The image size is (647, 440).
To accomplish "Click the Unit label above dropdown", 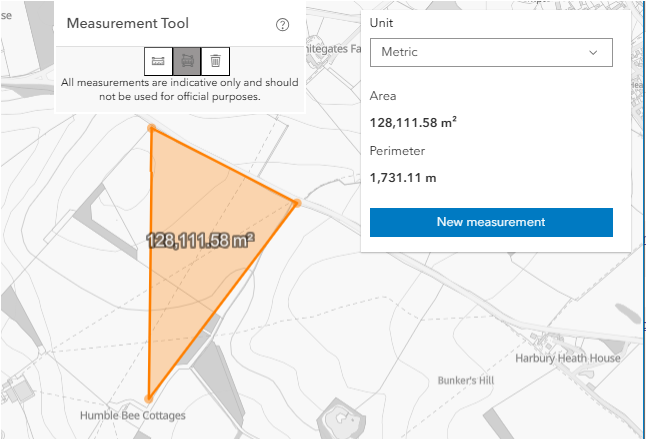I will (381, 22).
